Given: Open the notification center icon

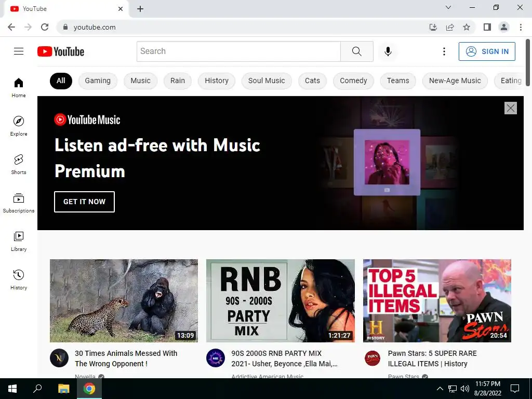Looking at the screenshot, I should click(515, 389).
